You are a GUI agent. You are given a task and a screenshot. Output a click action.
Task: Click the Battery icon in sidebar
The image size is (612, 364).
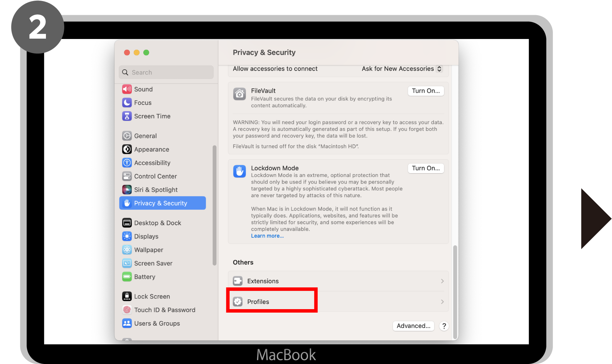click(x=127, y=277)
